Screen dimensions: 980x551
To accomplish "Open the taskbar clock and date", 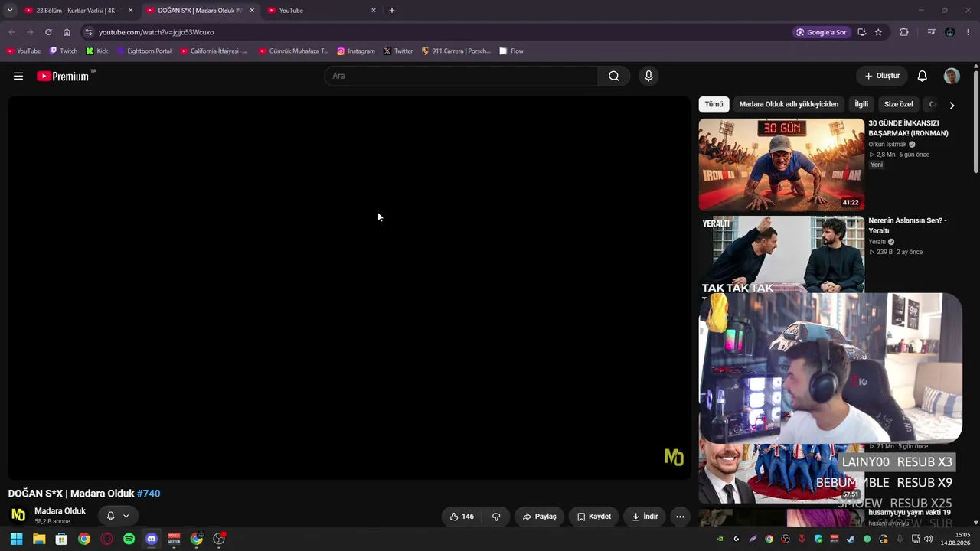I will 957,539.
